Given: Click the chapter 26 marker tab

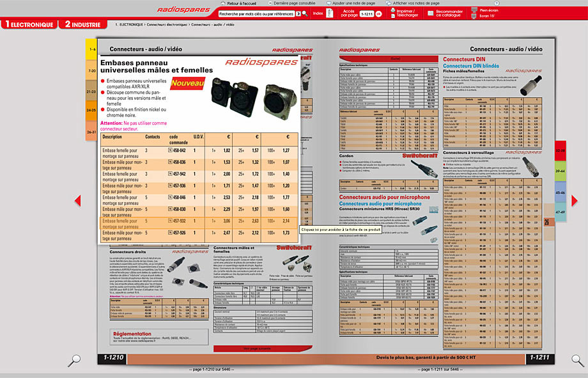Looking at the screenshot, I should pos(548,222).
